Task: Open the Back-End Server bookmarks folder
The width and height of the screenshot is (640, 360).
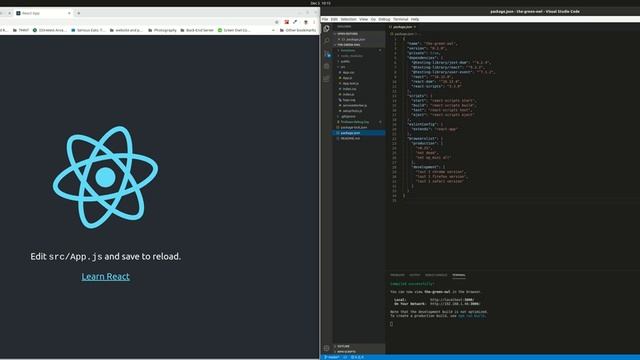Action: 197,30
